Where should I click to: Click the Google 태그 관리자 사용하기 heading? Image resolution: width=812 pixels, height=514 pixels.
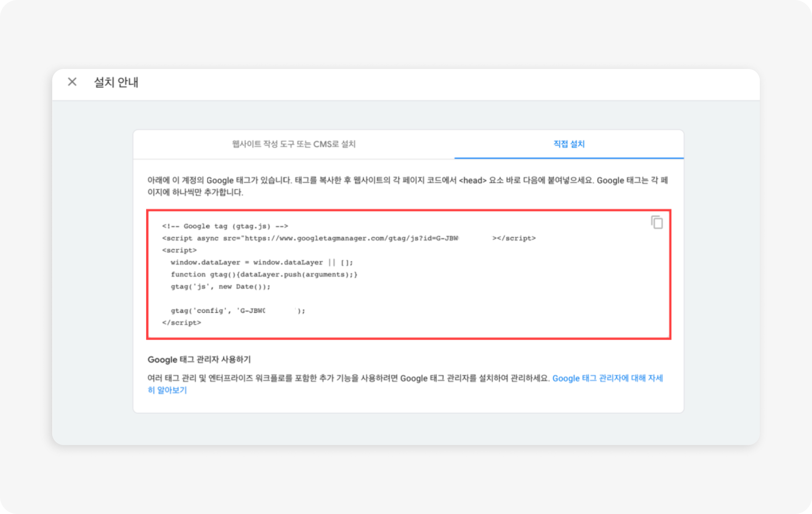pos(199,360)
